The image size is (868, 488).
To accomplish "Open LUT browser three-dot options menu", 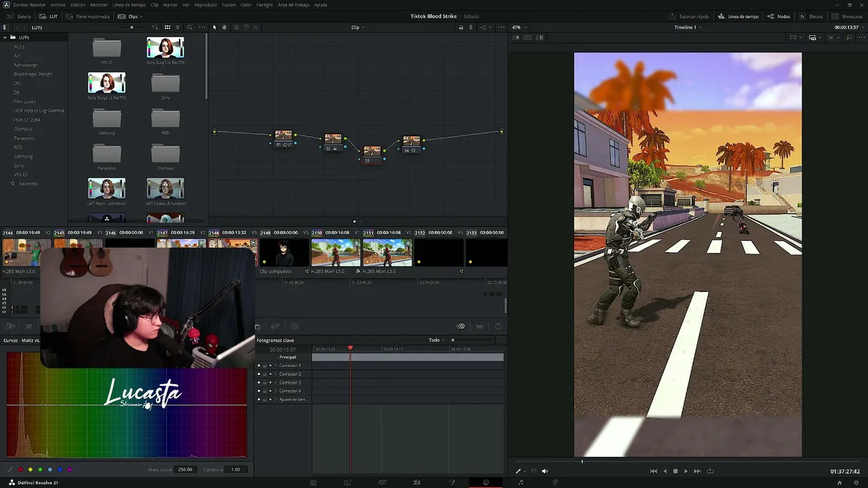I will click(202, 27).
